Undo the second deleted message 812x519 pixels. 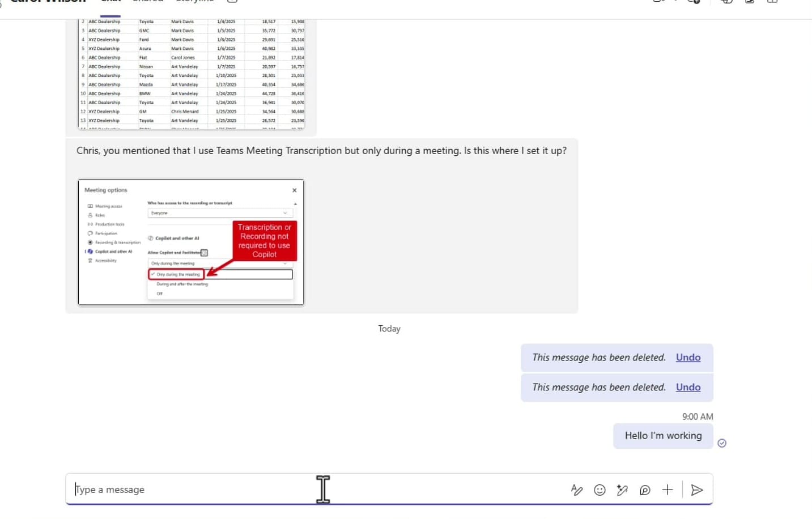(x=687, y=387)
